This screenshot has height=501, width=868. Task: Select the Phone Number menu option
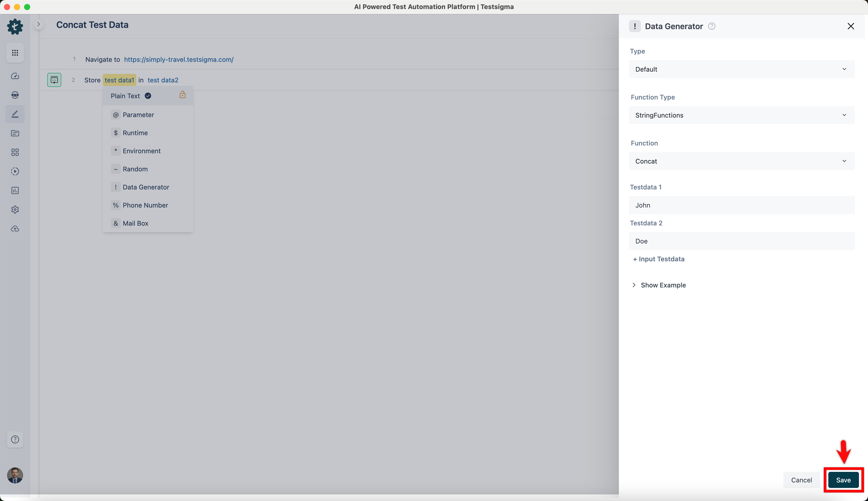point(145,205)
